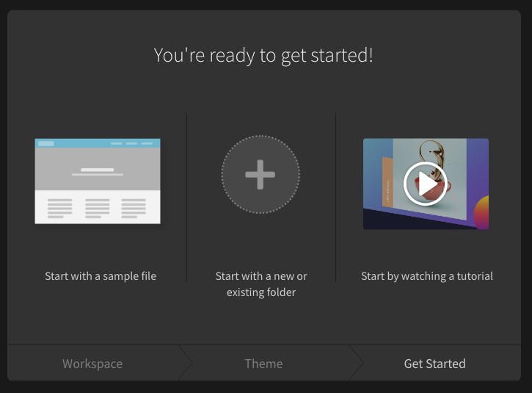Click the text columns in sample file preview
Image resolution: width=532 pixels, height=393 pixels.
[x=97, y=208]
